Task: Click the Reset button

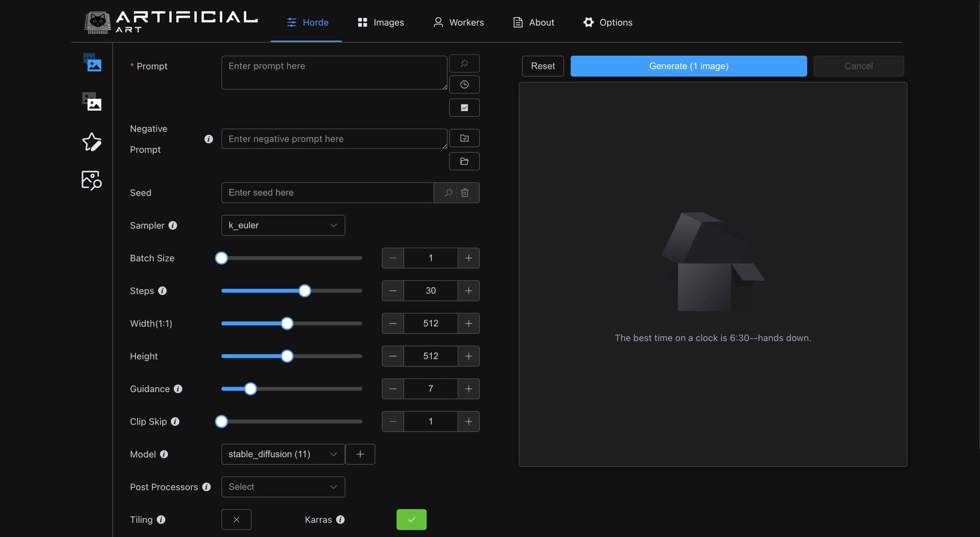Action: pyautogui.click(x=543, y=66)
